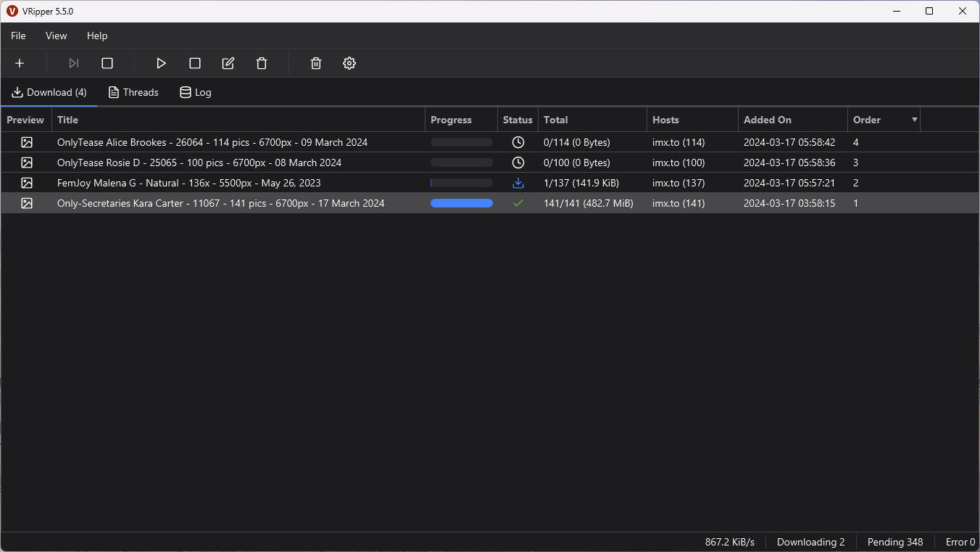Click the VRipper app logo in title bar

(12, 11)
